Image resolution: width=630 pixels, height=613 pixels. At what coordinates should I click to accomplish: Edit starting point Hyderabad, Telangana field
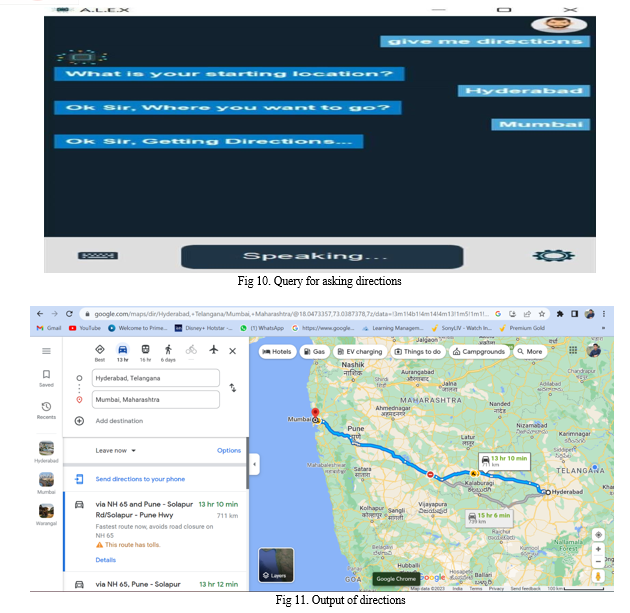156,378
